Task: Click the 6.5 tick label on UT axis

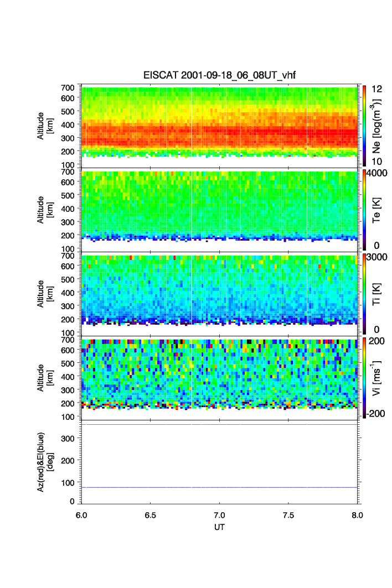Action: click(151, 515)
